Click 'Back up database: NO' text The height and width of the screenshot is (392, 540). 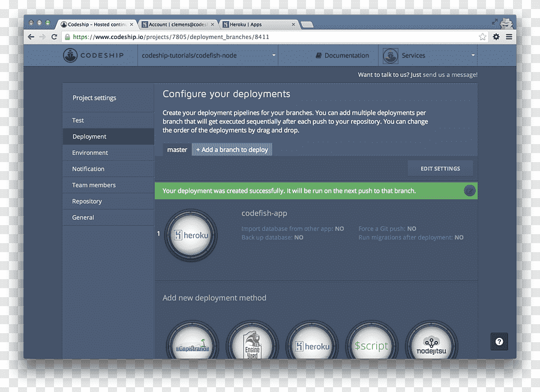272,237
